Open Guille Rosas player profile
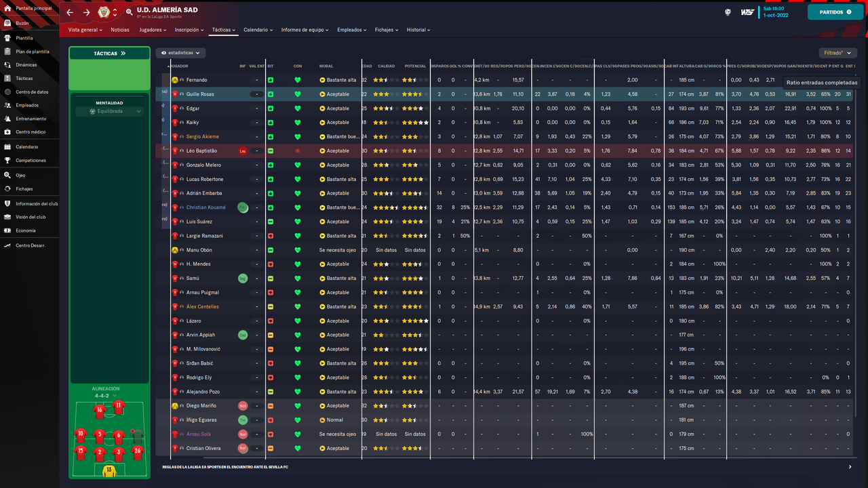This screenshot has height=488, width=868. click(x=200, y=94)
